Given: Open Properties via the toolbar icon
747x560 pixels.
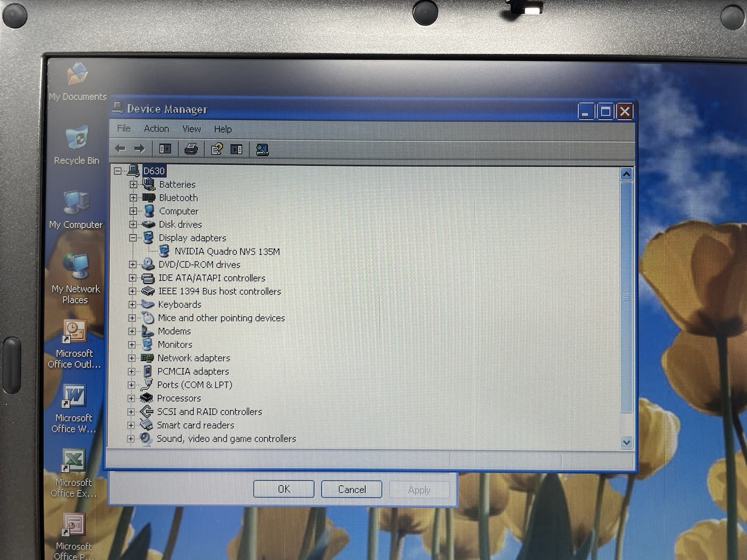Looking at the screenshot, I should pos(217,149).
